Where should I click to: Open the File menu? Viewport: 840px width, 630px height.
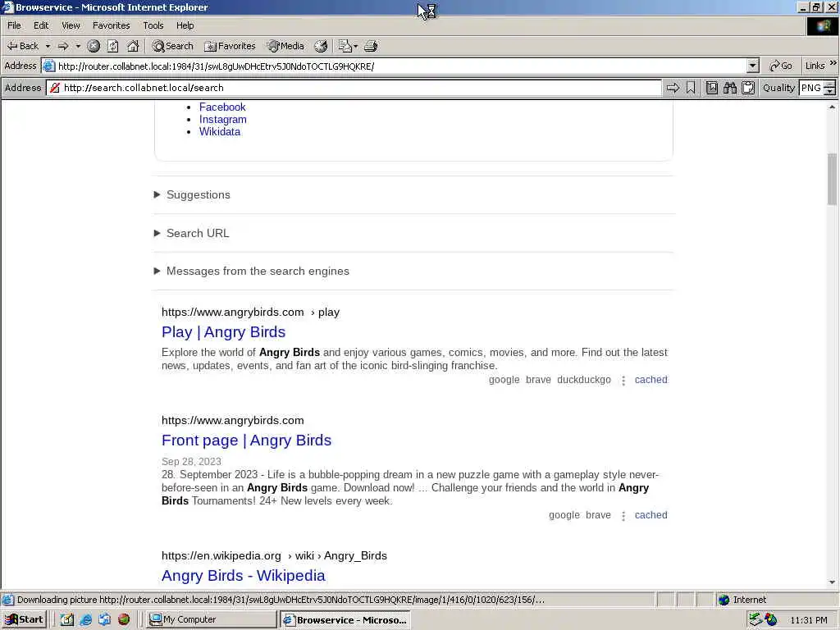click(14, 25)
